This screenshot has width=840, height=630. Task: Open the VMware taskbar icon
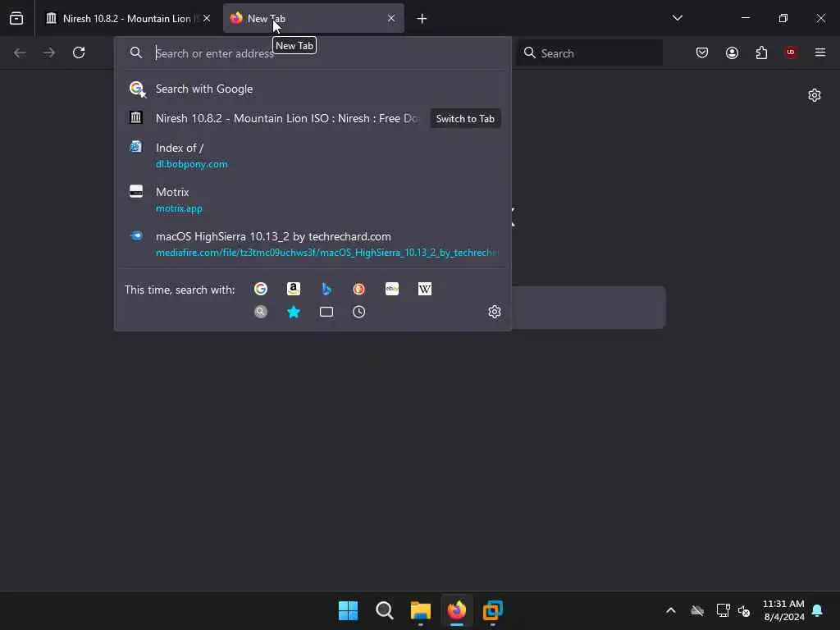click(493, 610)
